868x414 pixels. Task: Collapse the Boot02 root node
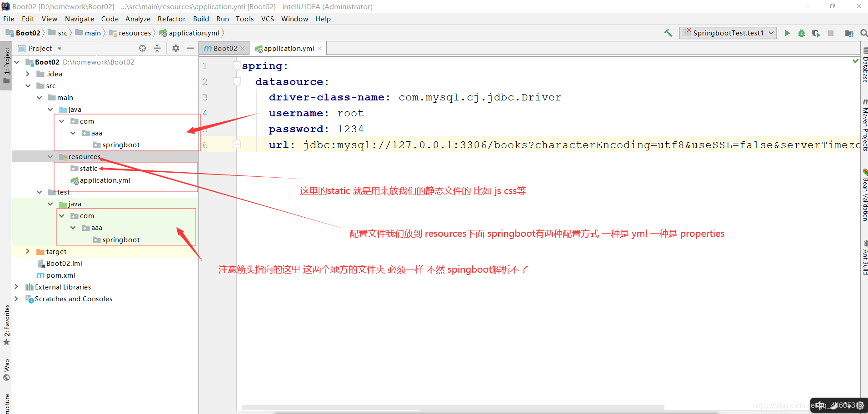click(17, 62)
